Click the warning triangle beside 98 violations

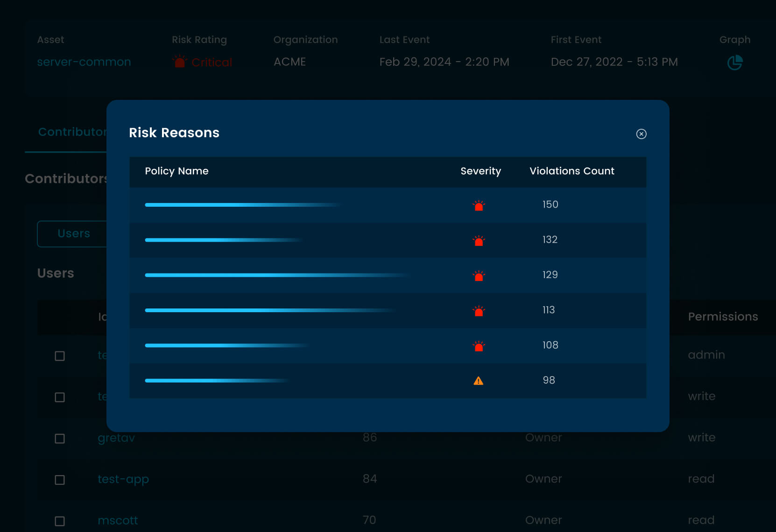tap(479, 380)
